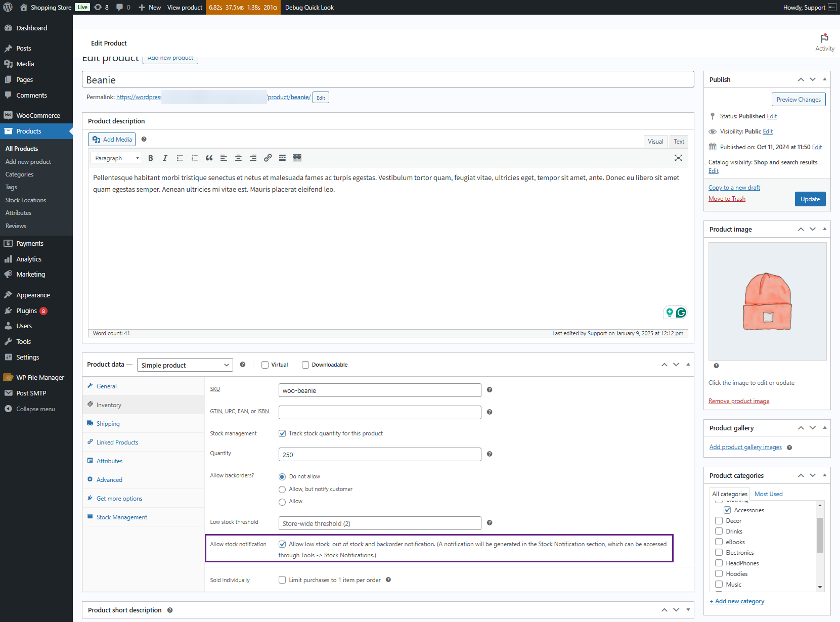
Task: Select Allow, but notify customer radio
Action: (x=282, y=489)
